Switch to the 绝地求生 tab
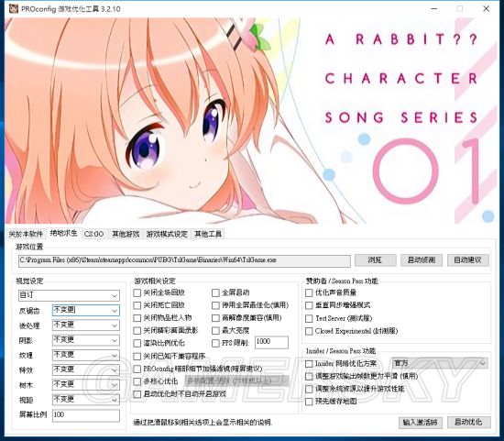Viewport: 504px width, 441px height. 63,233
